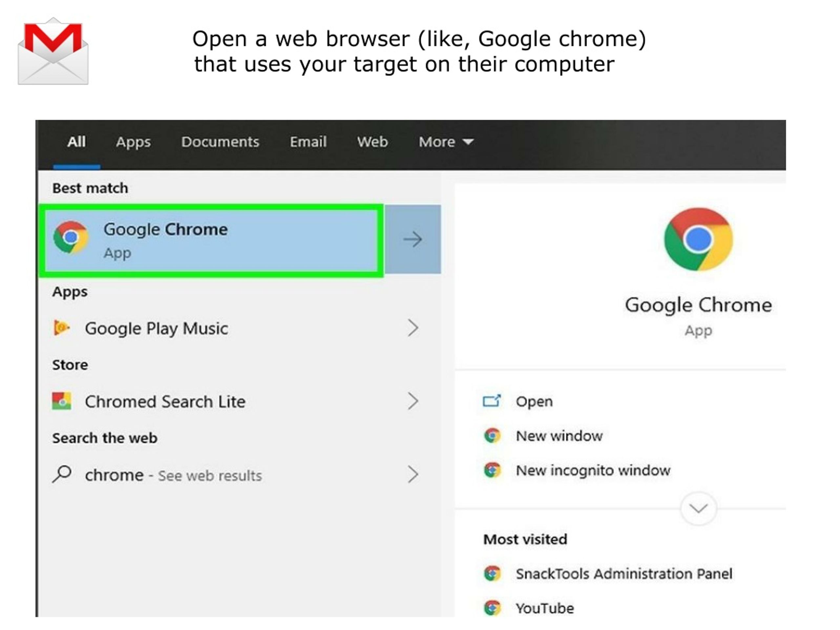Open SnackTools Administration Panel from Most visited

pos(623,574)
